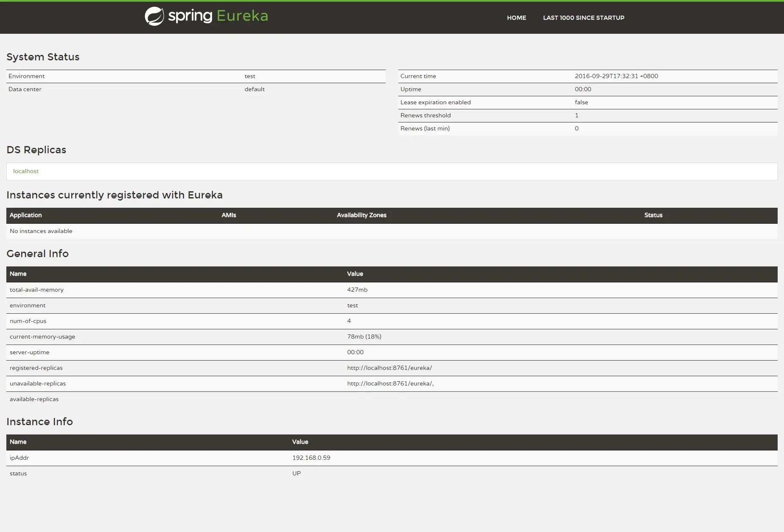Click the Lease expiration value false

[581, 102]
